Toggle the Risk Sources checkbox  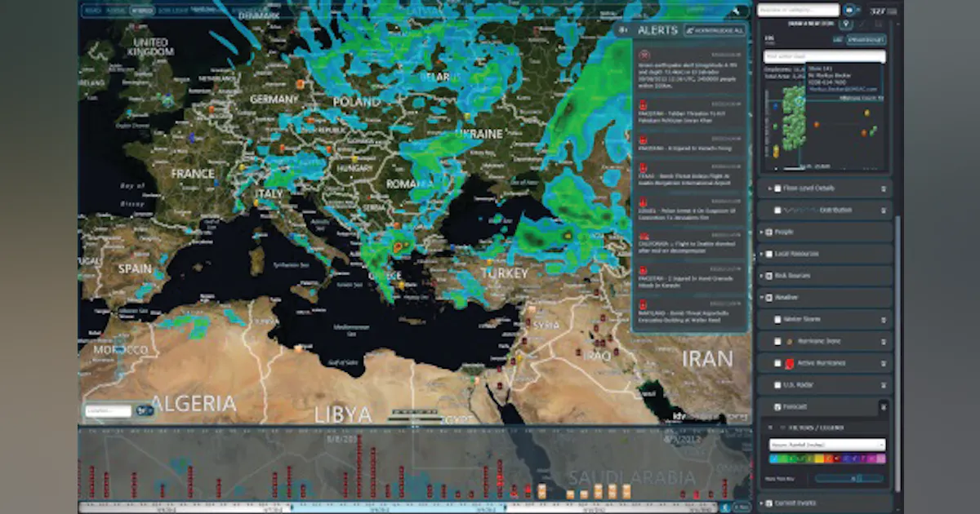coord(768,276)
